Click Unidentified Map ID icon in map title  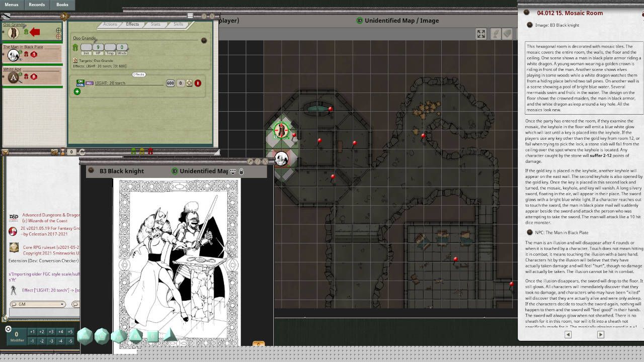pyautogui.click(x=359, y=21)
